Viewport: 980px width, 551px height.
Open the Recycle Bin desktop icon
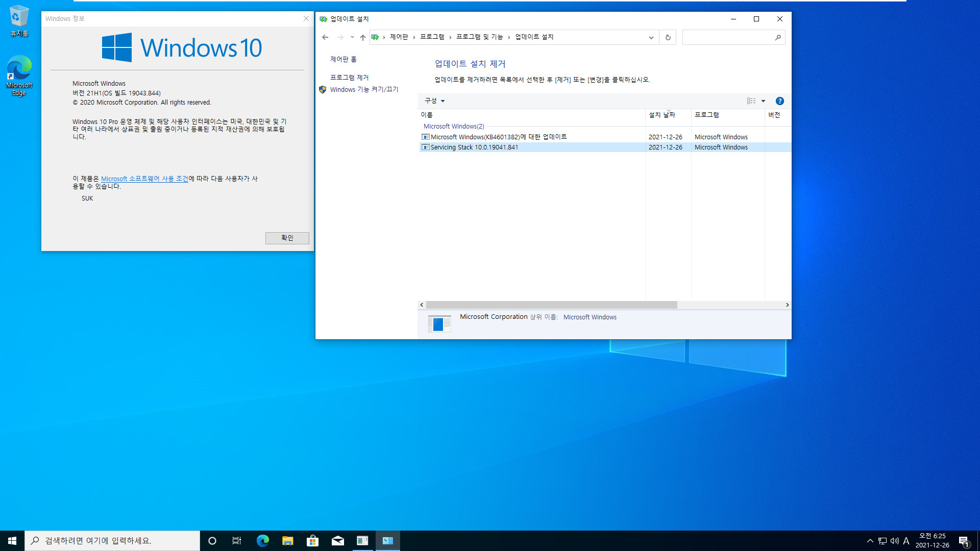point(19,21)
